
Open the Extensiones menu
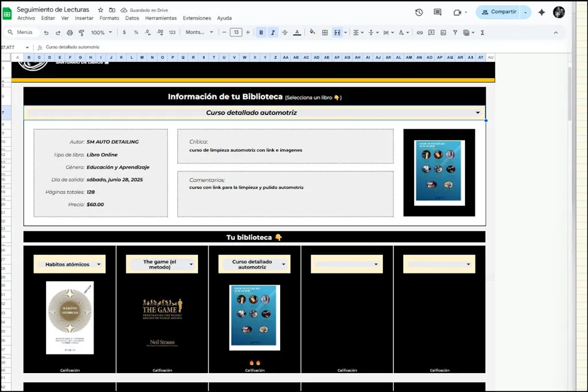click(x=197, y=18)
